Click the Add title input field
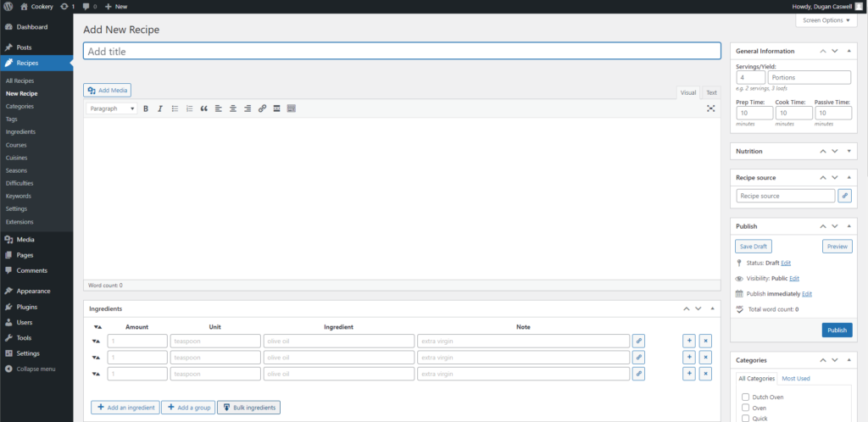Image resolution: width=868 pixels, height=422 pixels. pyautogui.click(x=402, y=51)
